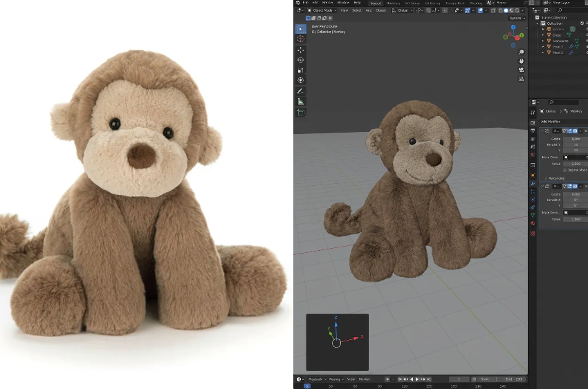588x389 pixels.
Task: Open the Particles properties tab
Action: click(x=533, y=191)
